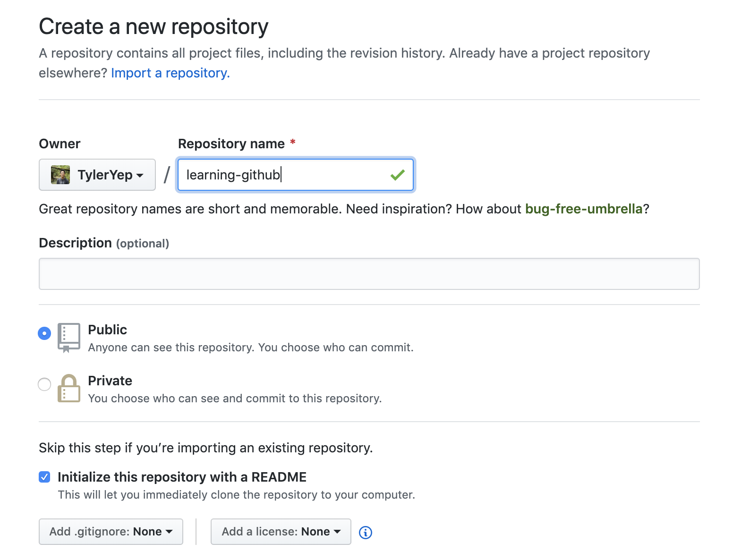The width and height of the screenshot is (733, 560).
Task: Click the green checkmark in name field
Action: 398,175
